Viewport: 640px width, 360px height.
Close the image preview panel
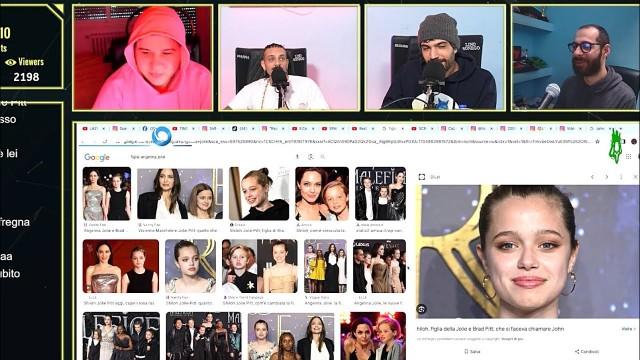pos(635,177)
